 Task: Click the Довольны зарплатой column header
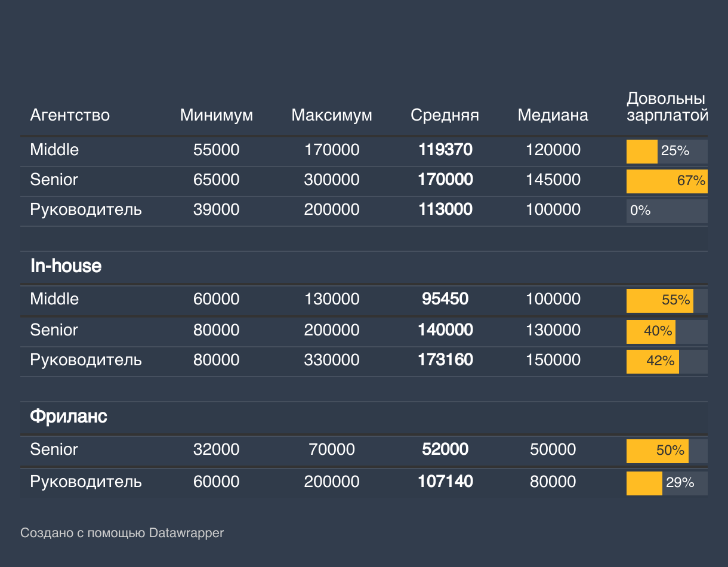click(x=666, y=107)
